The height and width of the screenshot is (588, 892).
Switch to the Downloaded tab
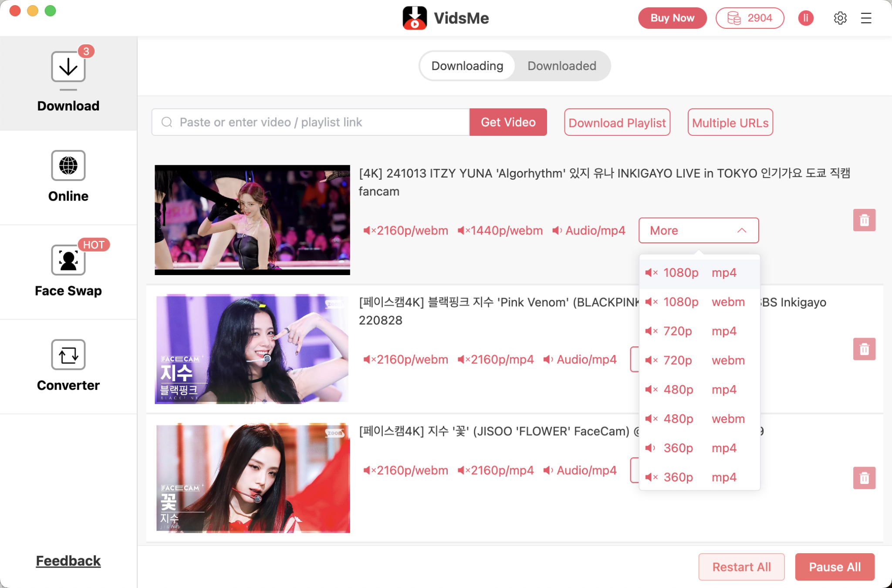[x=561, y=65]
